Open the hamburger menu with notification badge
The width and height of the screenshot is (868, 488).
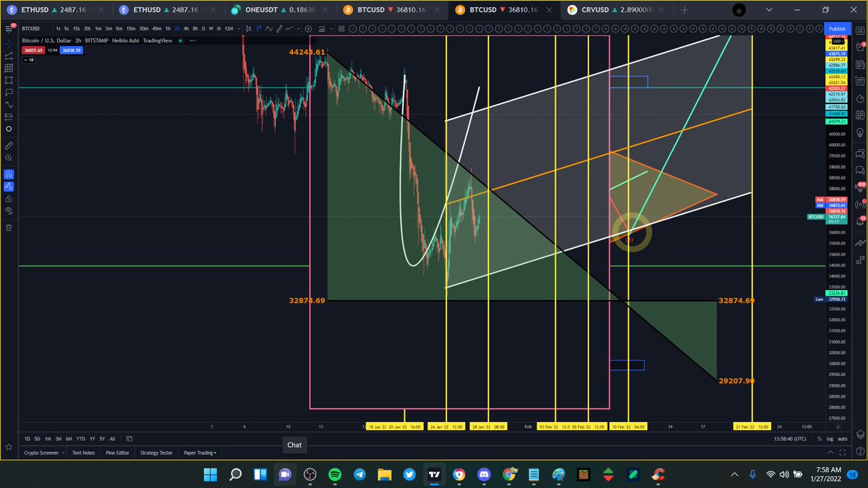point(9,27)
